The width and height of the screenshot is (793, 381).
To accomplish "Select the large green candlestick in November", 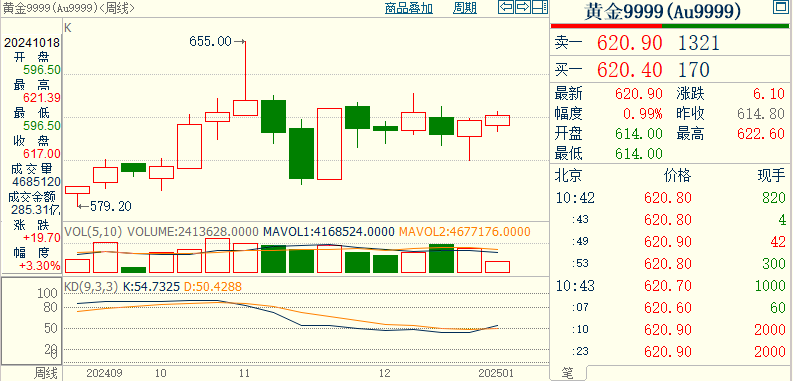I will click(x=301, y=153).
